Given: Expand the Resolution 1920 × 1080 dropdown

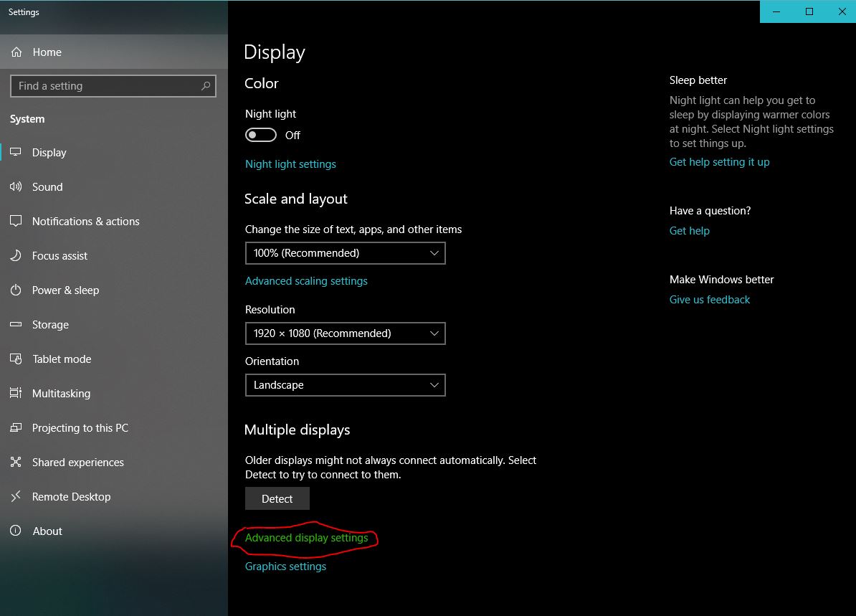Looking at the screenshot, I should (345, 333).
